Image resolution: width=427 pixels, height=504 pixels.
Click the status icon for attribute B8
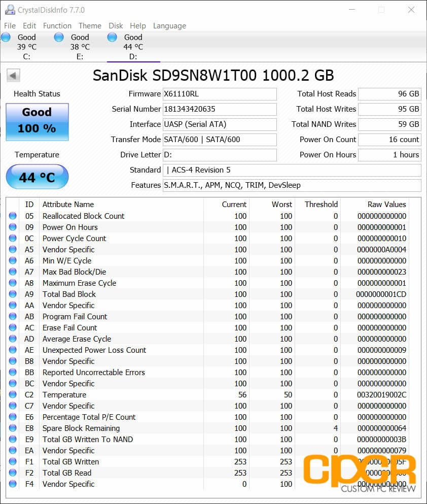click(x=13, y=361)
